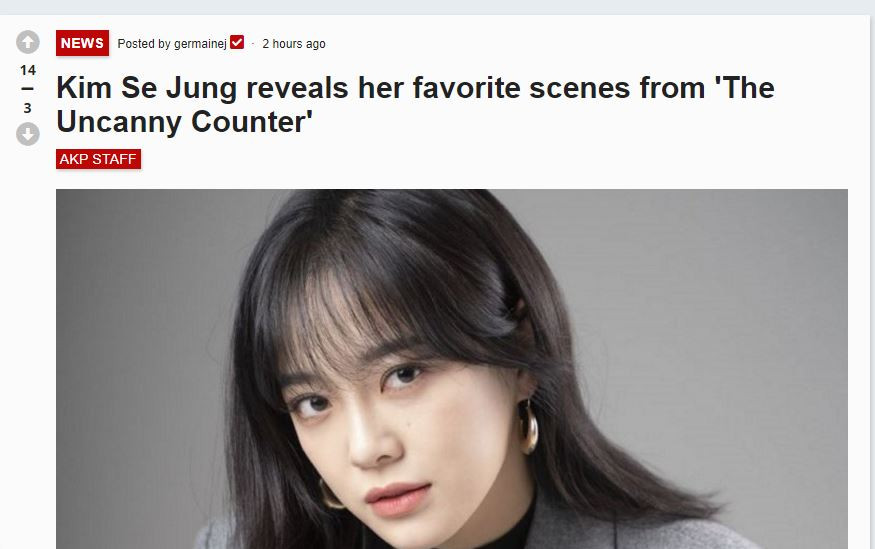
Task: Click the red verified checkmark beside germainej
Action: 237,42
